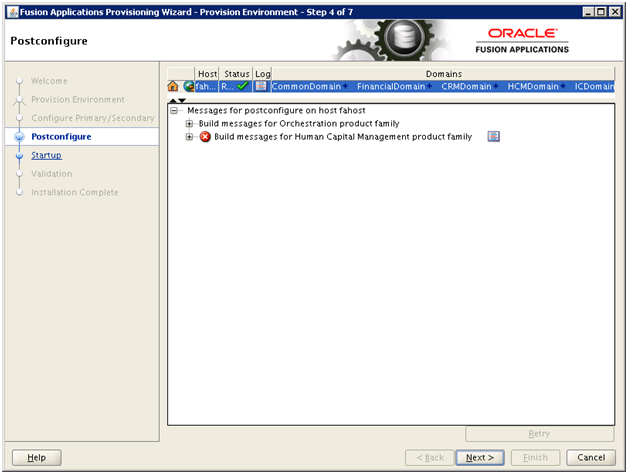Viewport: 628px width, 474px height.
Task: Click the Cancel button
Action: pyautogui.click(x=591, y=458)
